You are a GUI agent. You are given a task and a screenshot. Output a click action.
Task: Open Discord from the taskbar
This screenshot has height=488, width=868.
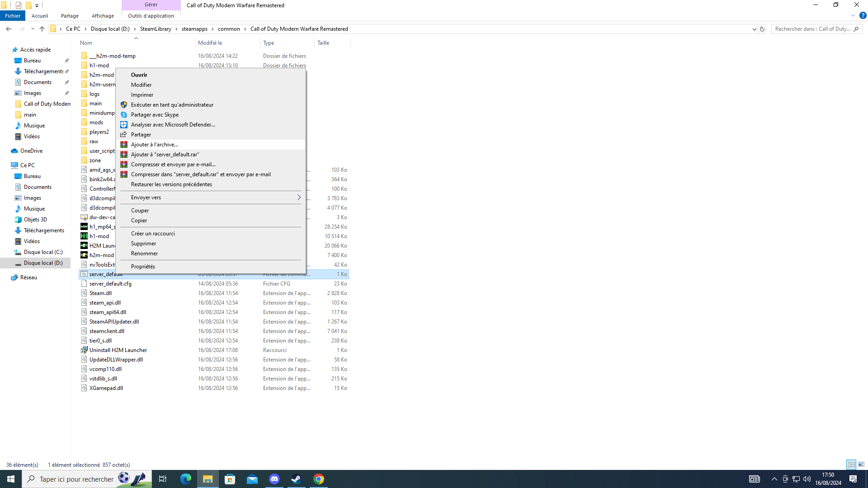(x=274, y=479)
